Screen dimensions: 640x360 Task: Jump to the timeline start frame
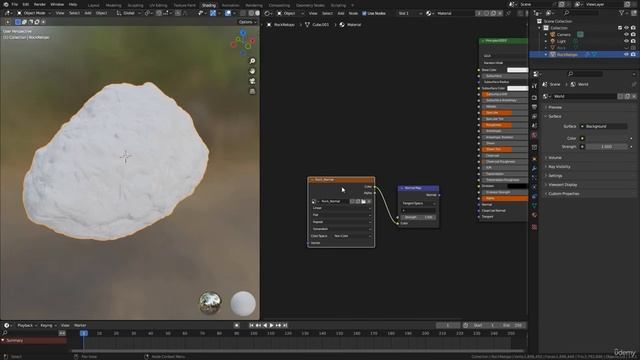[251, 325]
